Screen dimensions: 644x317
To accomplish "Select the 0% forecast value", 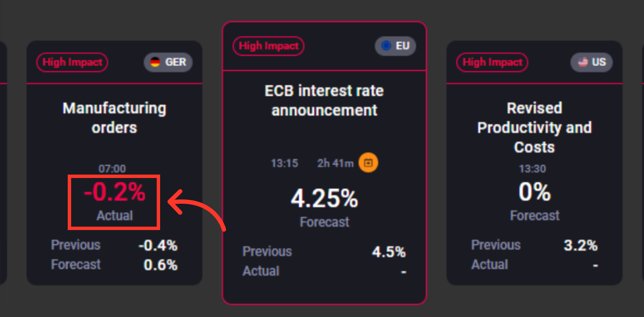I will coord(535,192).
